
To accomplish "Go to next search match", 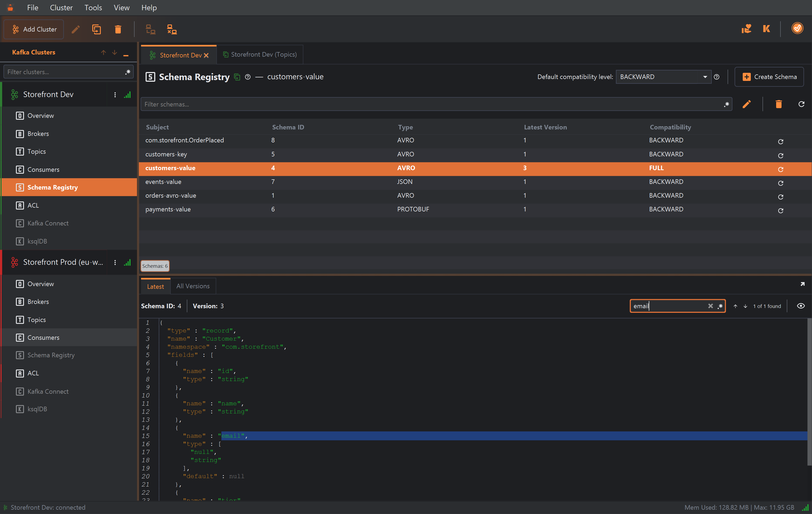I will (745, 306).
